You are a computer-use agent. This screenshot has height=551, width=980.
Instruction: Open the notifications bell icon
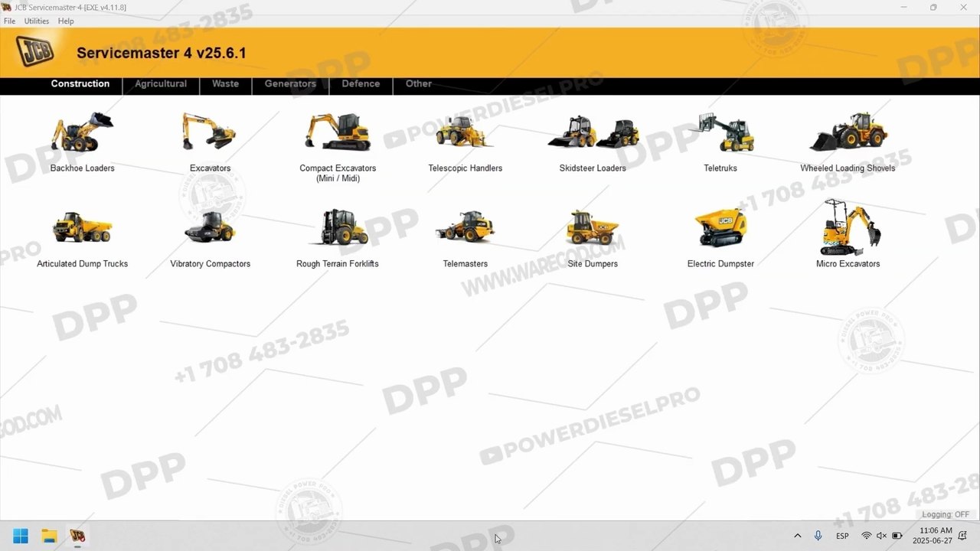click(x=962, y=536)
